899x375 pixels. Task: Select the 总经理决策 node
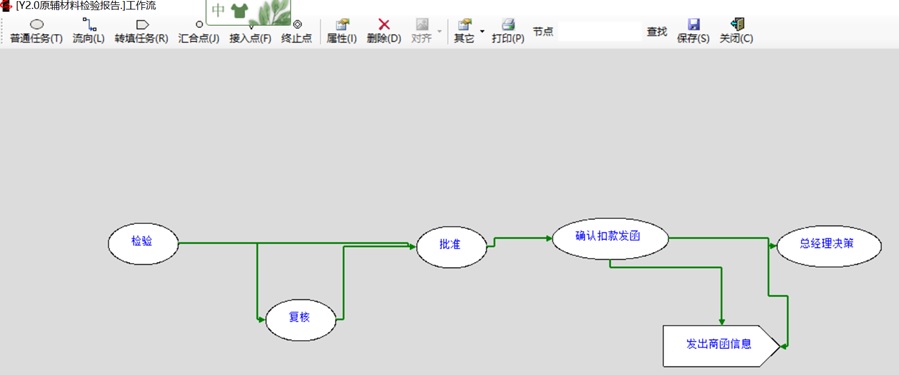[x=829, y=246]
